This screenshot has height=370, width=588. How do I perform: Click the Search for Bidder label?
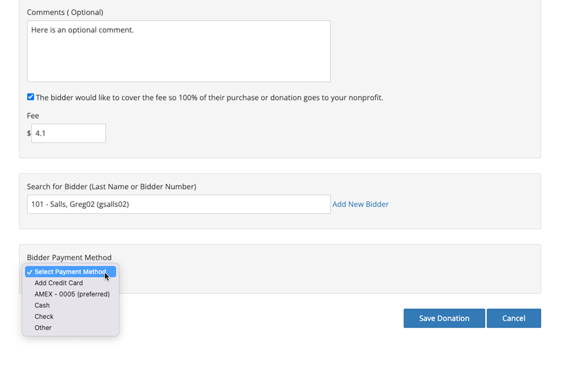112,187
